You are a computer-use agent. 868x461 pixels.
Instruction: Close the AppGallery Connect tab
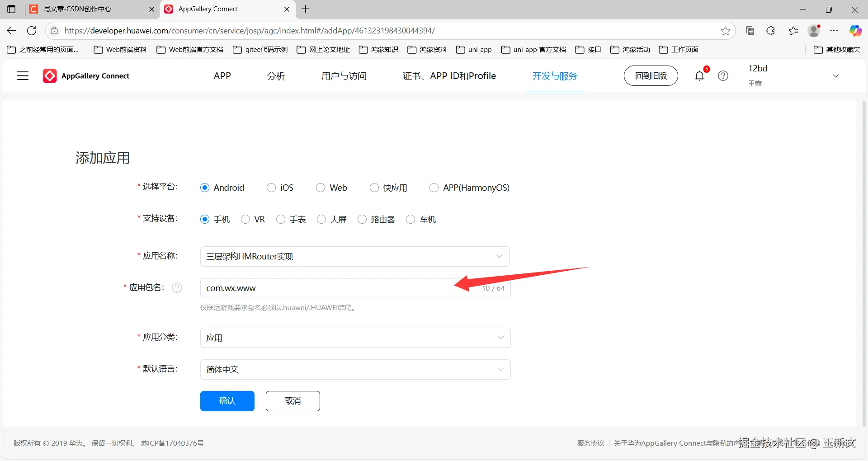point(287,9)
